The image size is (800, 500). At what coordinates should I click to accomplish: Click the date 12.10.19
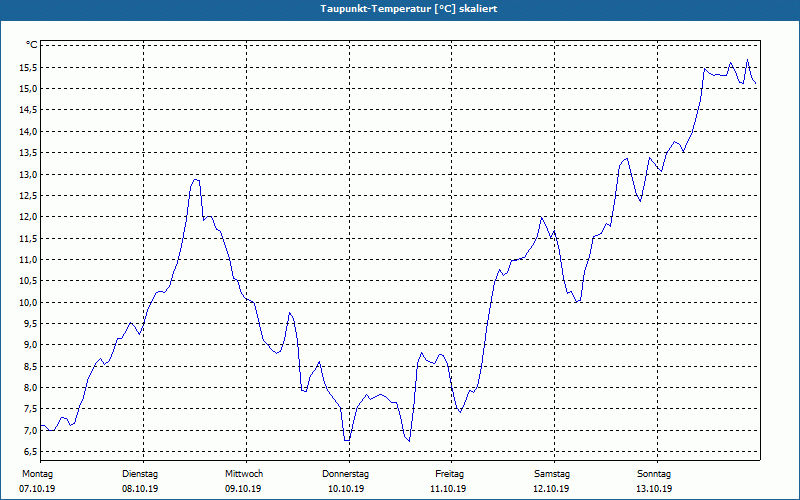(x=551, y=489)
